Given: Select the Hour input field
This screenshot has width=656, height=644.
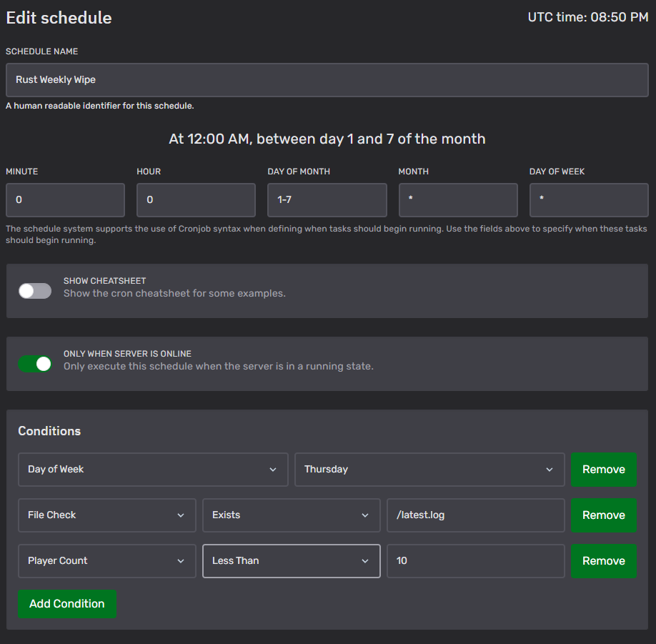Looking at the screenshot, I should (196, 199).
